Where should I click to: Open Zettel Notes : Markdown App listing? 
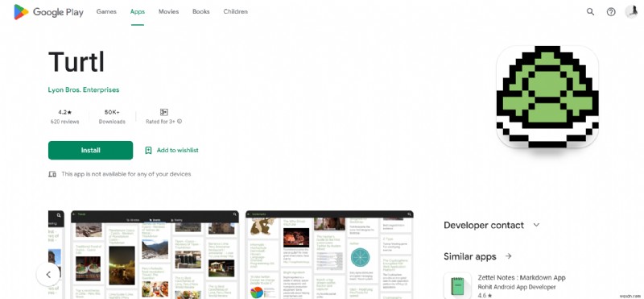point(522,277)
